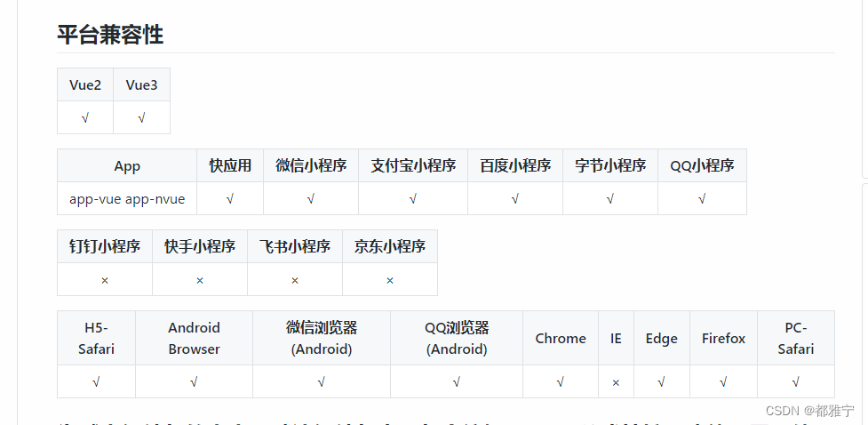Image resolution: width=868 pixels, height=425 pixels.
Task: Click the cross under 钉钉小程序
Action: click(x=105, y=280)
